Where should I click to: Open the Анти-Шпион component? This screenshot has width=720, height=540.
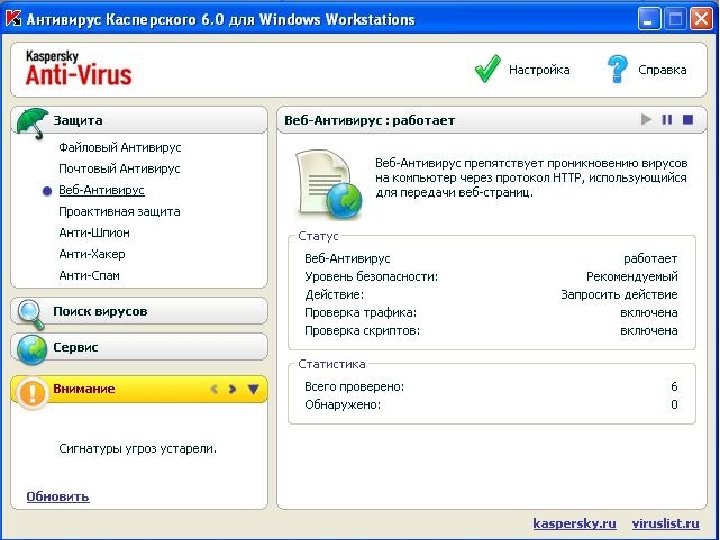[94, 233]
